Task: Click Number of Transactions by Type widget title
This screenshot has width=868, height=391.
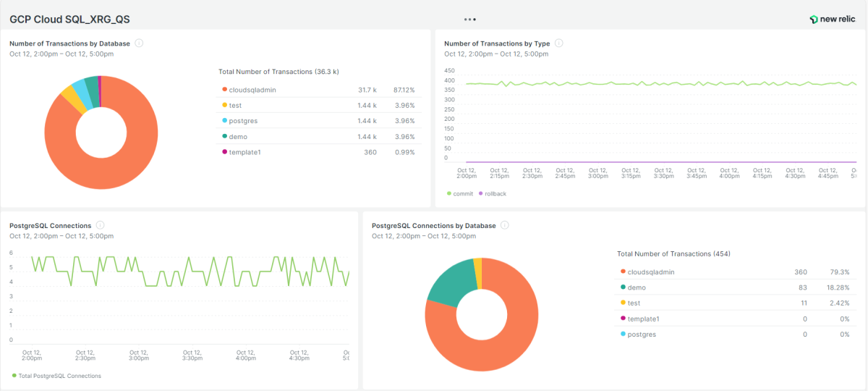Action: click(x=497, y=43)
